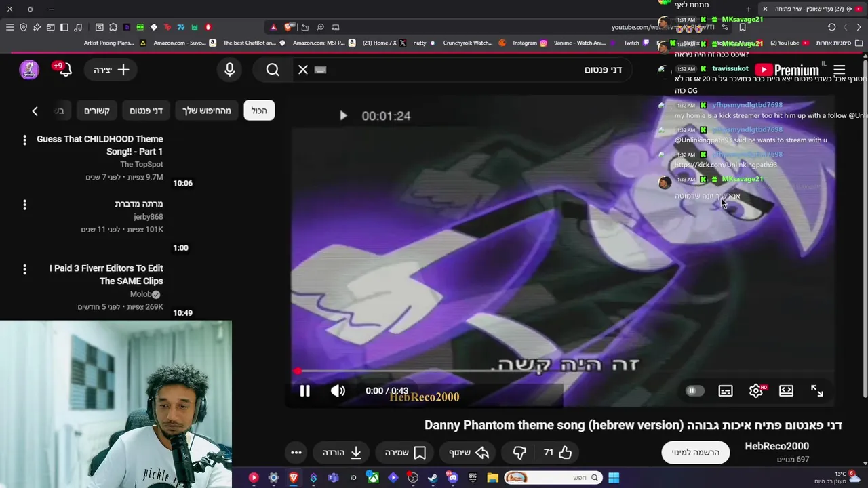Download video with הורדה button
This screenshot has height=488, width=868.
click(341, 452)
